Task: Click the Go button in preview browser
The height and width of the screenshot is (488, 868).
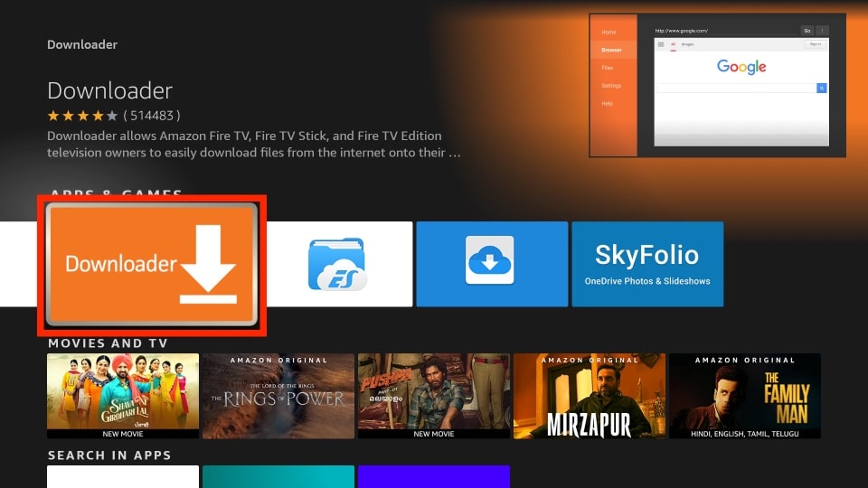Action: pos(807,31)
